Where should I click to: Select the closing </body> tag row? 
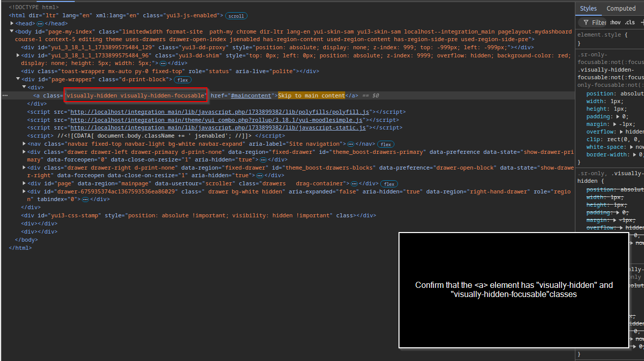coord(26,240)
